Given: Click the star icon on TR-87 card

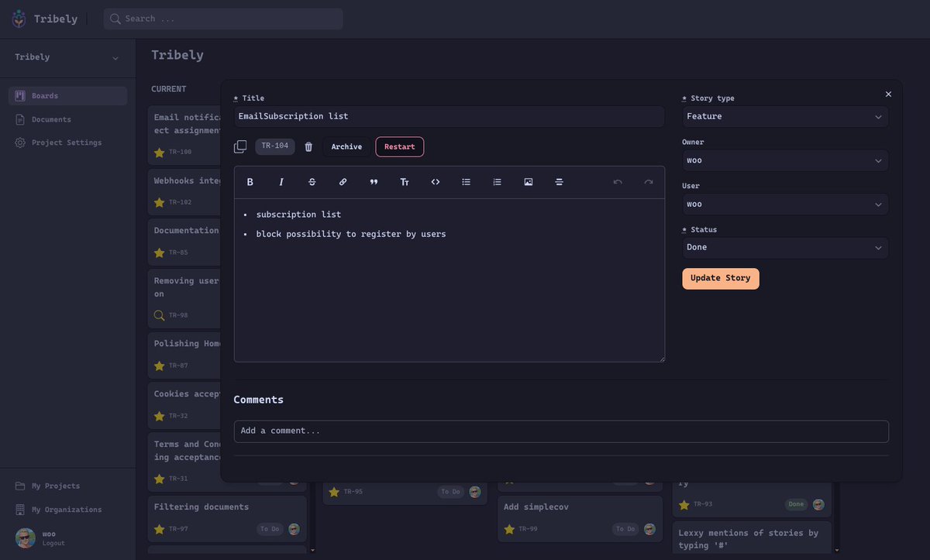Looking at the screenshot, I should coord(159,366).
